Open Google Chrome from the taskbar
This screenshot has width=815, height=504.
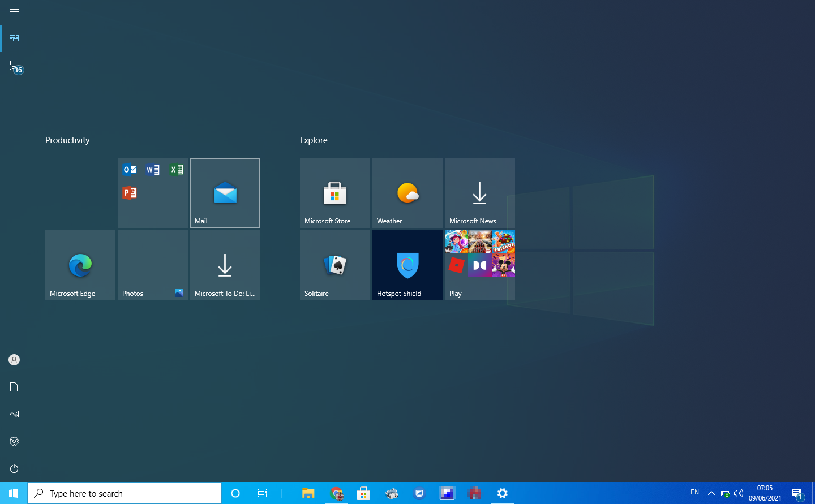pyautogui.click(x=337, y=493)
